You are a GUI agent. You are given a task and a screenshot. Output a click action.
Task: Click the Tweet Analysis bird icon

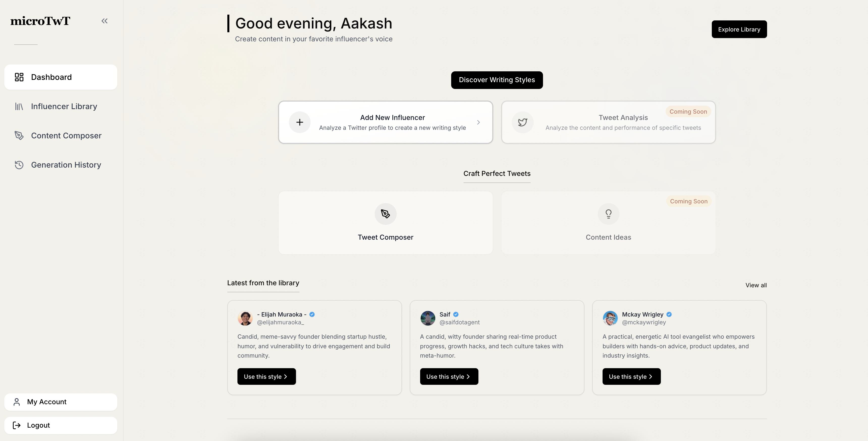point(523,122)
